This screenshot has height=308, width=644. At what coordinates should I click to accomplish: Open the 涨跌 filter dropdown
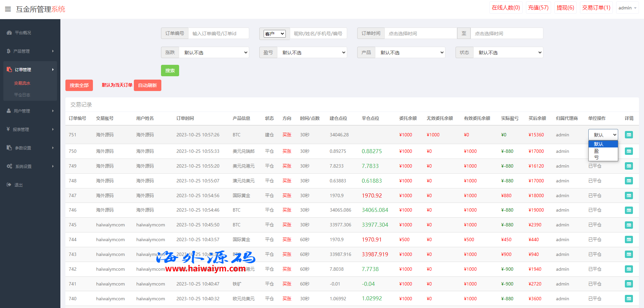coord(214,52)
